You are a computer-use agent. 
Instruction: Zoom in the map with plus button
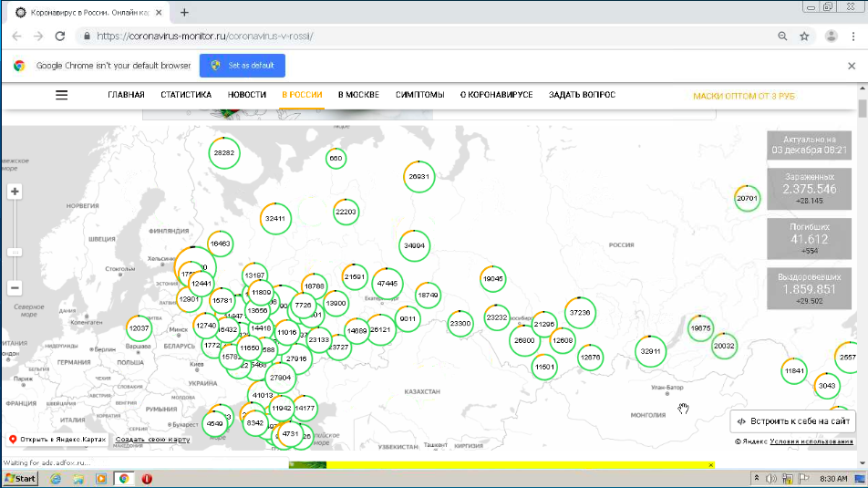[15, 192]
